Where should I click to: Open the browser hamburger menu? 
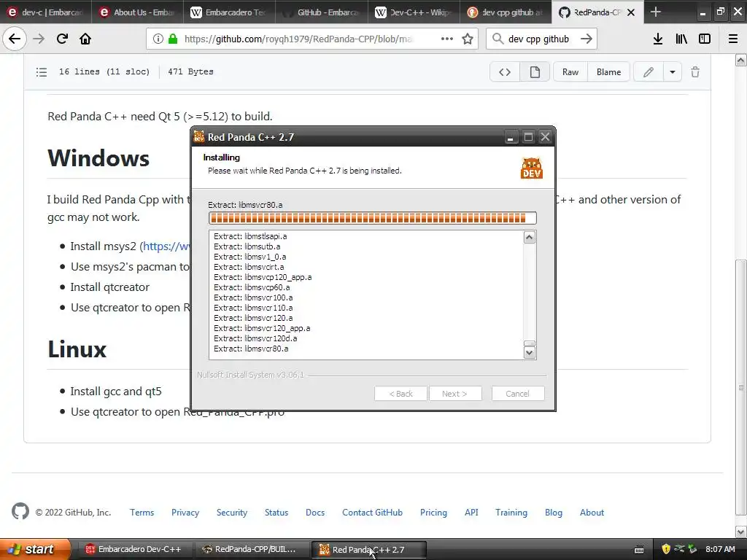pyautogui.click(x=733, y=39)
